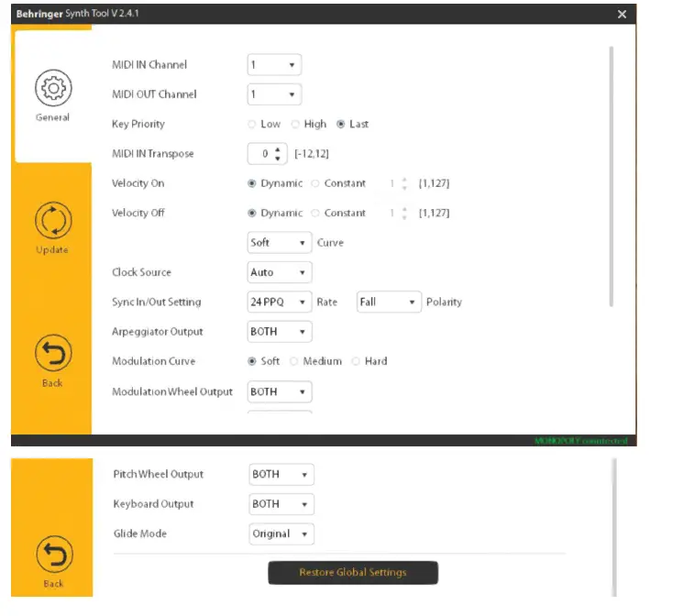Viewport: 683px width, 616px height.
Task: Open the Pitch Wheel Output dropdown
Action: click(281, 474)
